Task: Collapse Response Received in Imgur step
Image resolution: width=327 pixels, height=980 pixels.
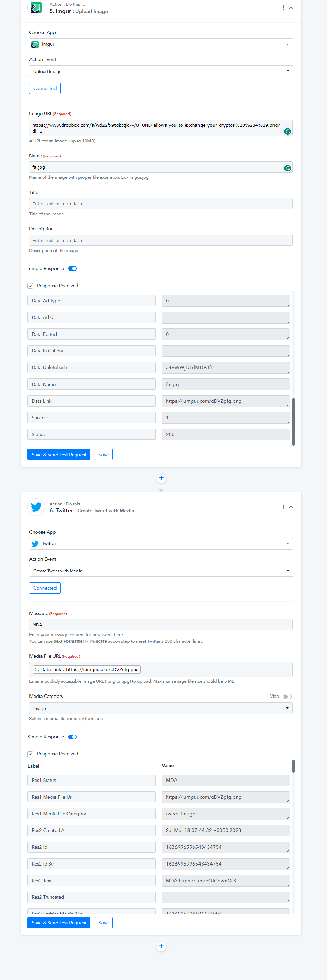Action: pos(31,286)
